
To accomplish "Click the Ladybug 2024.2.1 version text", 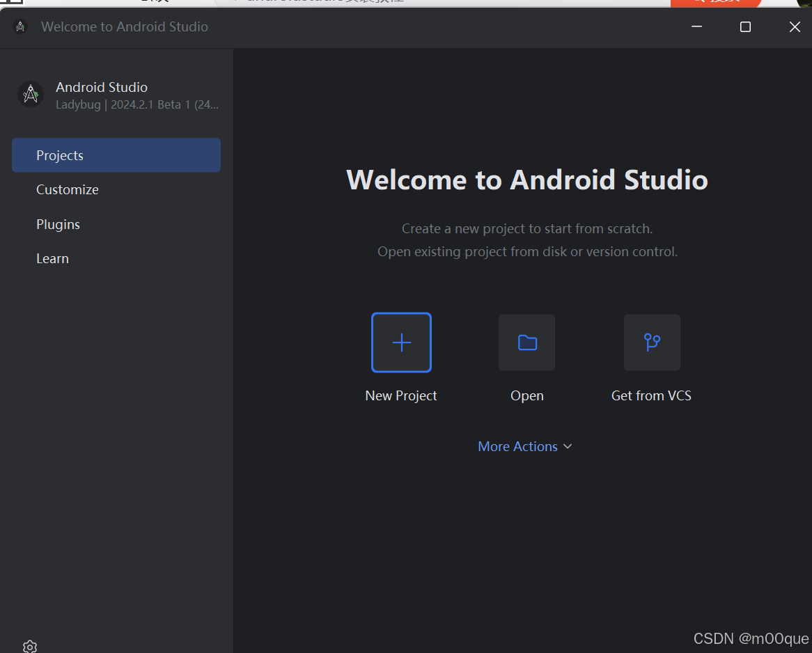I will 136,104.
